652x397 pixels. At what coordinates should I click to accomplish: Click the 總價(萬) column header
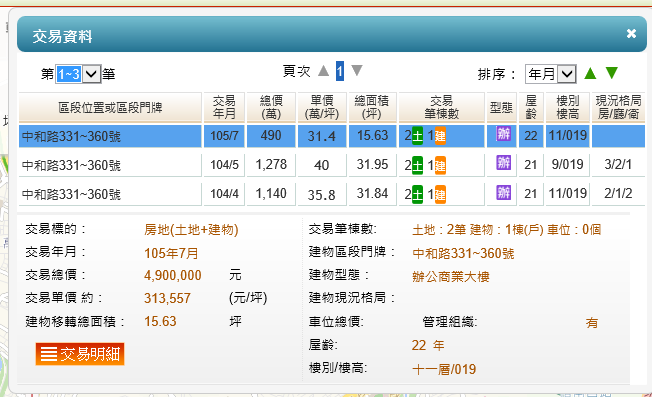[271, 108]
